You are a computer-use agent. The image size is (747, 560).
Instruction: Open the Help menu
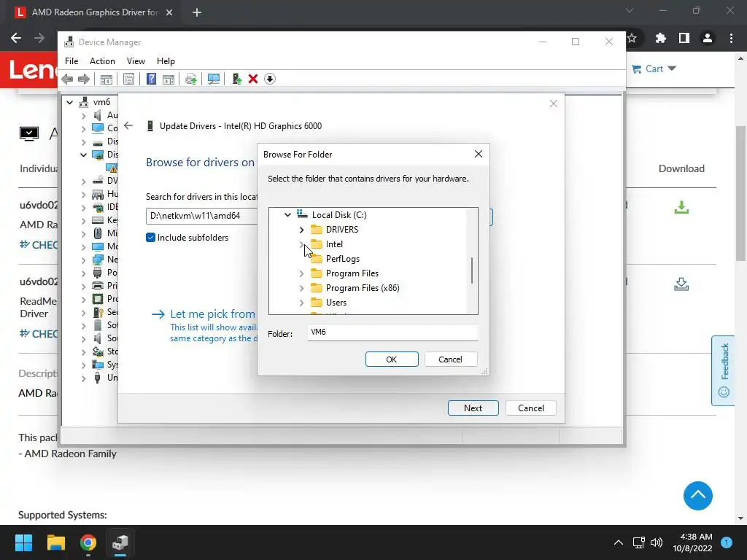(166, 61)
